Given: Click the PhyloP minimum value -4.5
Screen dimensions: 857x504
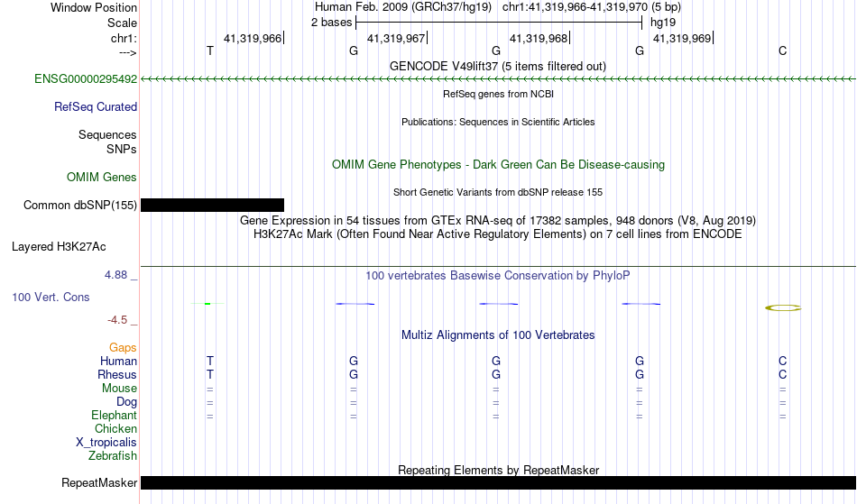Looking at the screenshot, I should point(117,320).
